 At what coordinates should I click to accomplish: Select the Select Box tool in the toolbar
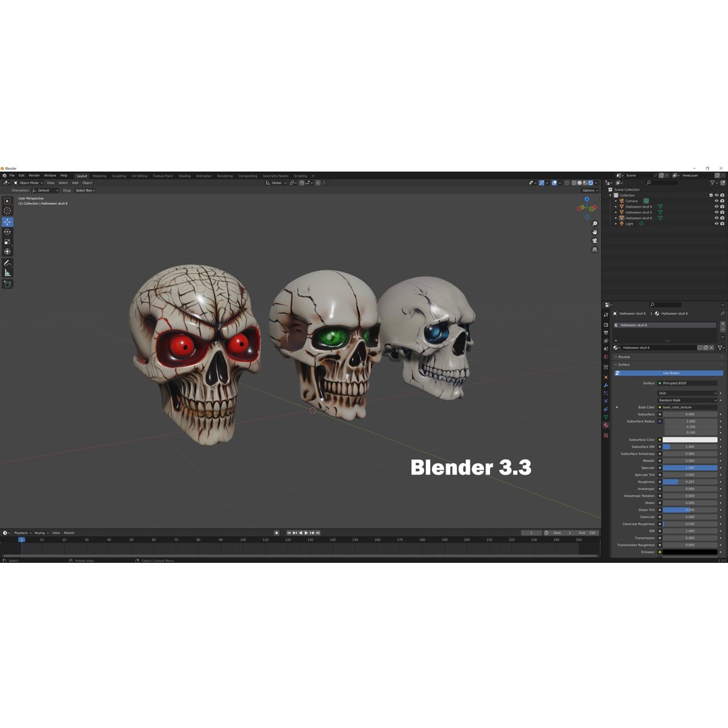click(7, 201)
